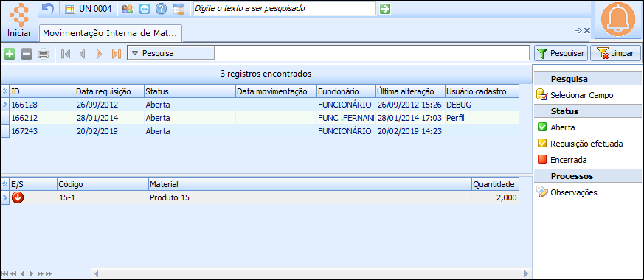Go to last record
The height and width of the screenshot is (280, 644).
click(117, 54)
